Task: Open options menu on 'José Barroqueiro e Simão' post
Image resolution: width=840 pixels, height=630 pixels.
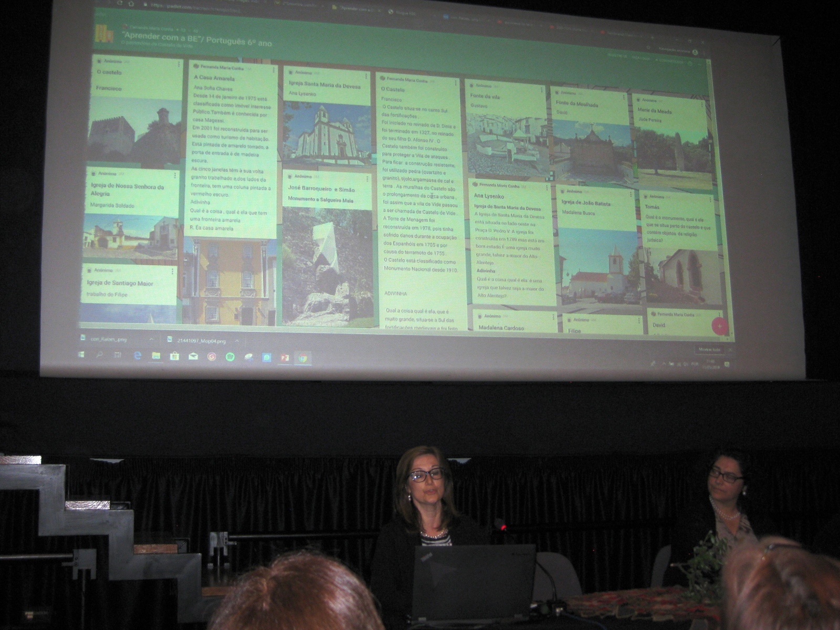Action: click(x=367, y=178)
